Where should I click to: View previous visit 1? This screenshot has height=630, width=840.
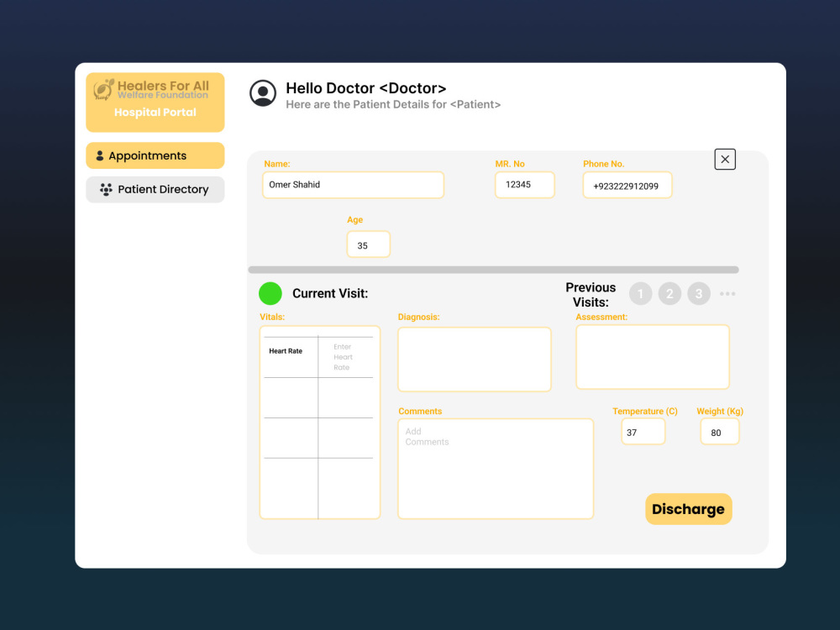[x=640, y=293]
